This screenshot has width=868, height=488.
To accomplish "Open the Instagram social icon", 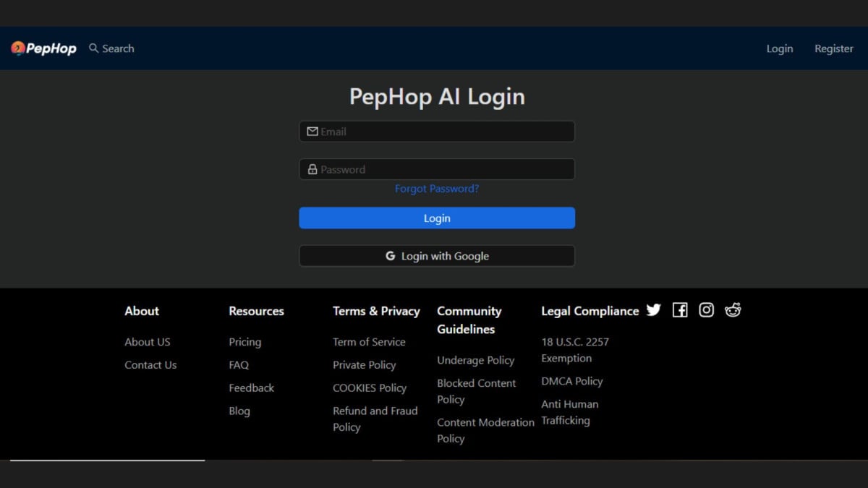I will coord(707,310).
